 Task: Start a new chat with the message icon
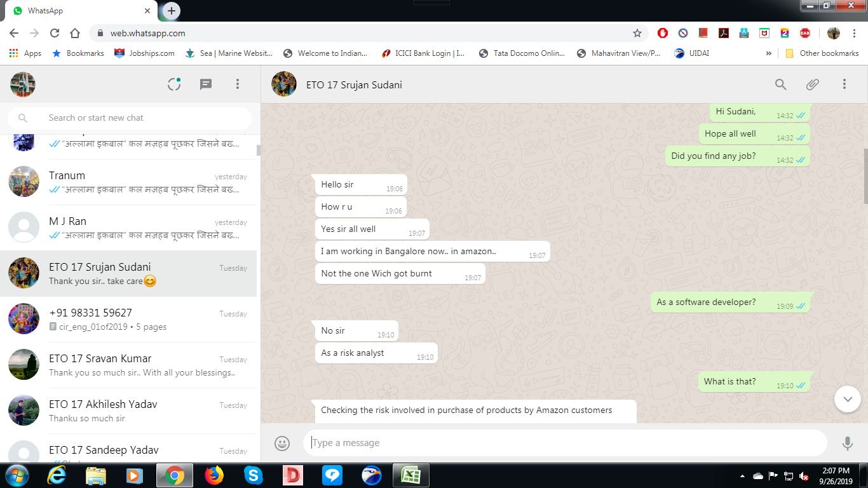point(206,85)
